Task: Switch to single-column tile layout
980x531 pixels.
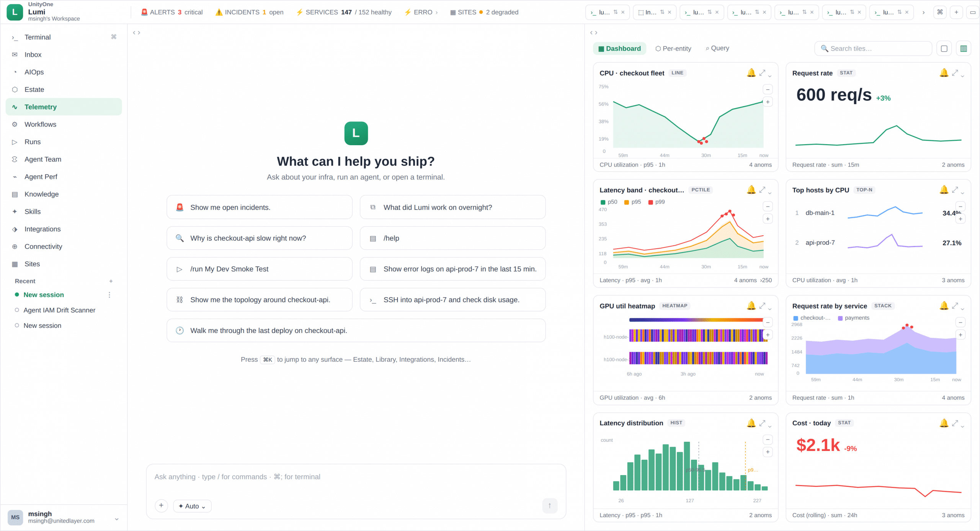Action: (944, 49)
